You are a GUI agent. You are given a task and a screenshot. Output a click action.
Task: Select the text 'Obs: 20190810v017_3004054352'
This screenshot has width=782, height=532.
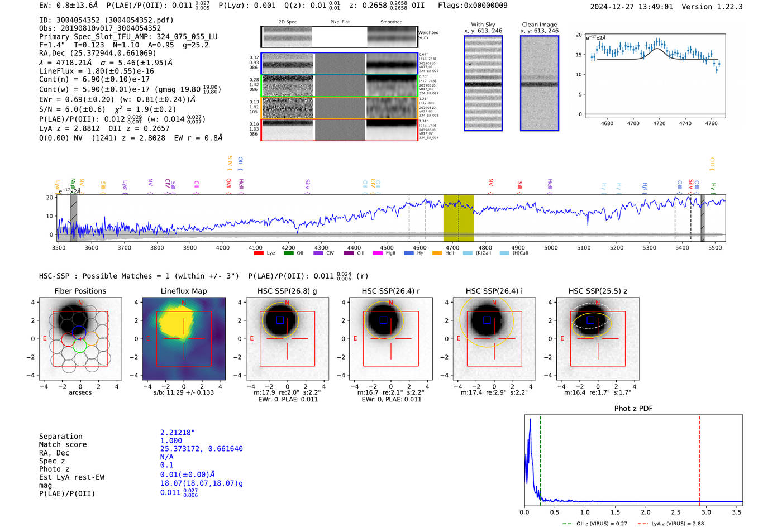click(100, 28)
